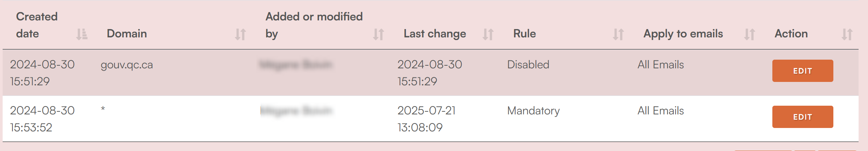Toggle the sort icon next to Last change
This screenshot has height=151, width=868.
[x=488, y=34]
